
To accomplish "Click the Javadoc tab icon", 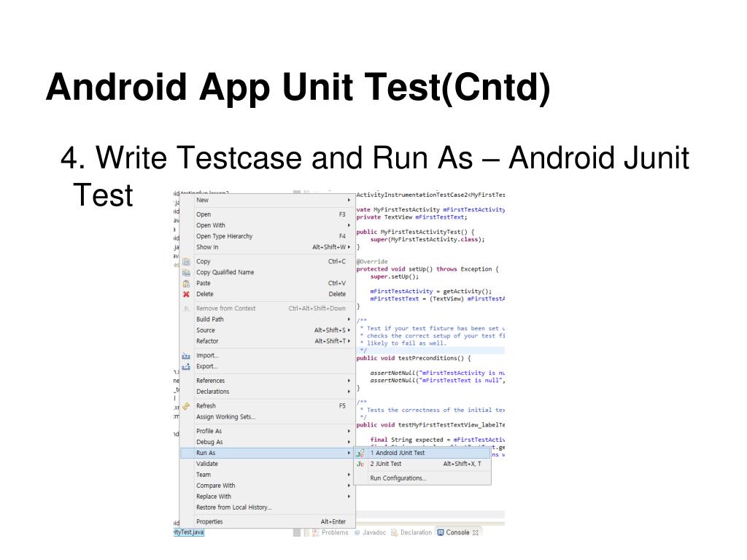I will point(357,532).
